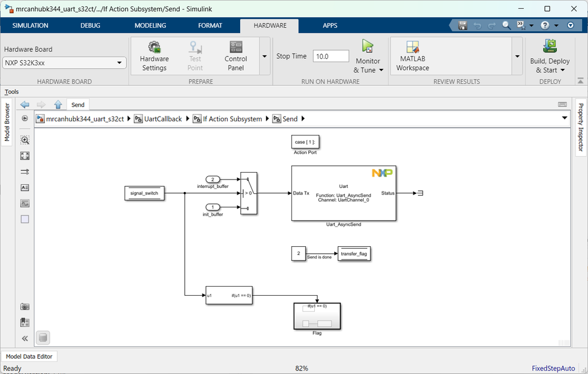Select the signal_switch data store block
The height and width of the screenshot is (374, 588).
click(144, 193)
